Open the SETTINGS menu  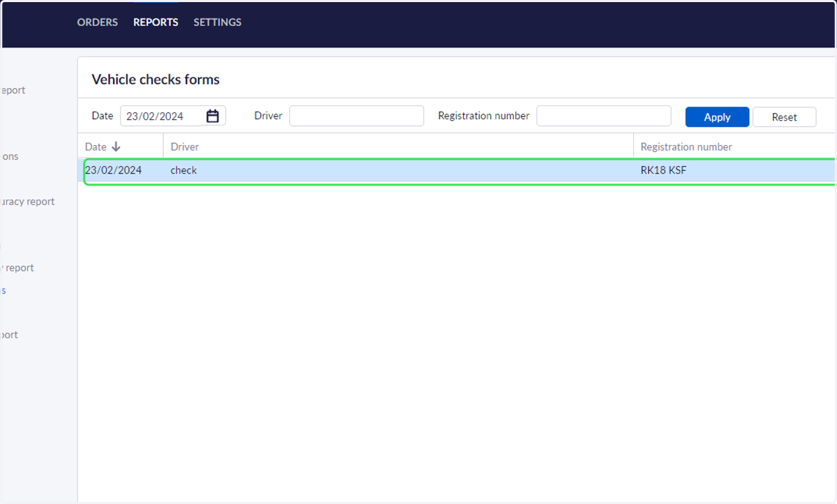pos(218,22)
